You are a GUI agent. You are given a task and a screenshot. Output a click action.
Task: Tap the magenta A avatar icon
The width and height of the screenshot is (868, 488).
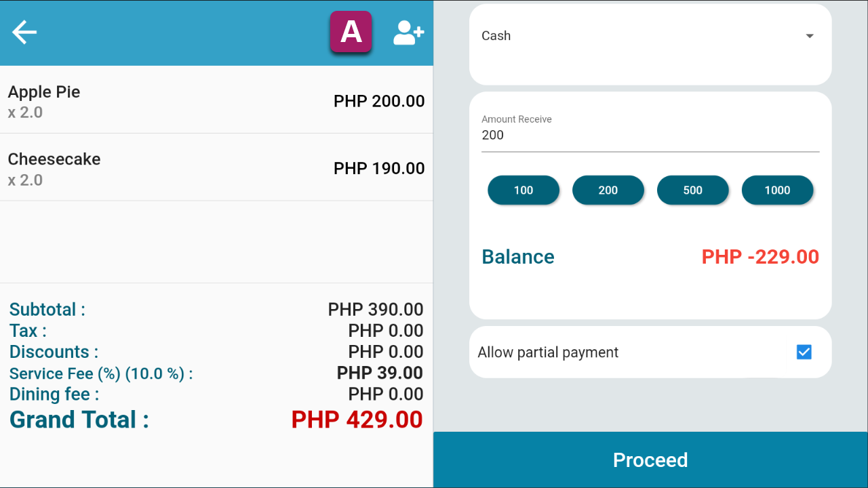tap(351, 32)
